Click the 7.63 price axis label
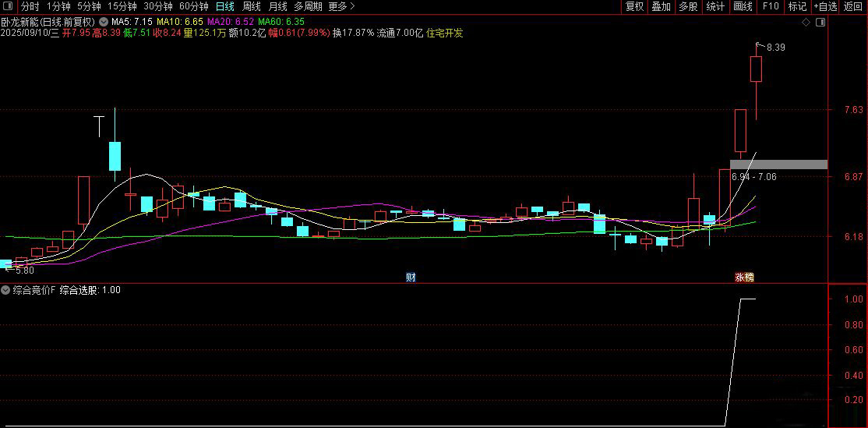The image size is (868, 428). pos(855,110)
